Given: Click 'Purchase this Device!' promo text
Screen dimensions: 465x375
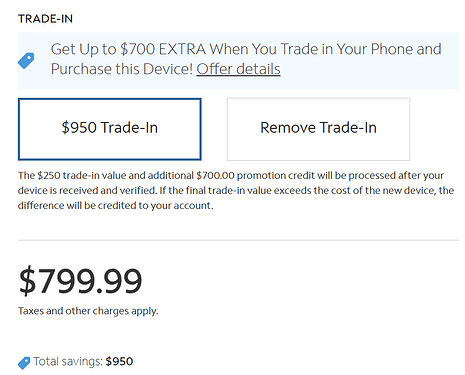Looking at the screenshot, I should (x=122, y=69).
